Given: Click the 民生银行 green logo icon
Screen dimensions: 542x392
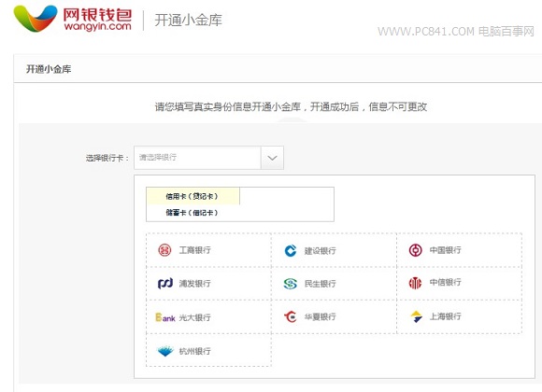Looking at the screenshot, I should (x=291, y=284).
